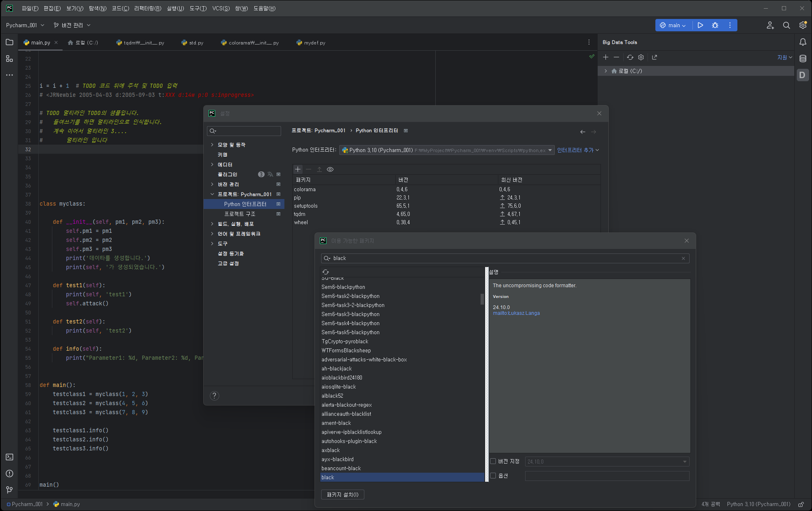Open Search Everywhere magnifier
Viewport: 812px width, 511px height.
click(x=786, y=25)
